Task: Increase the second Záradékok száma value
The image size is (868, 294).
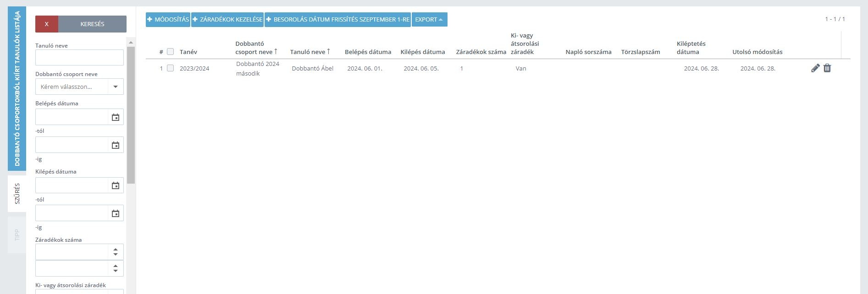Action: tap(116, 265)
